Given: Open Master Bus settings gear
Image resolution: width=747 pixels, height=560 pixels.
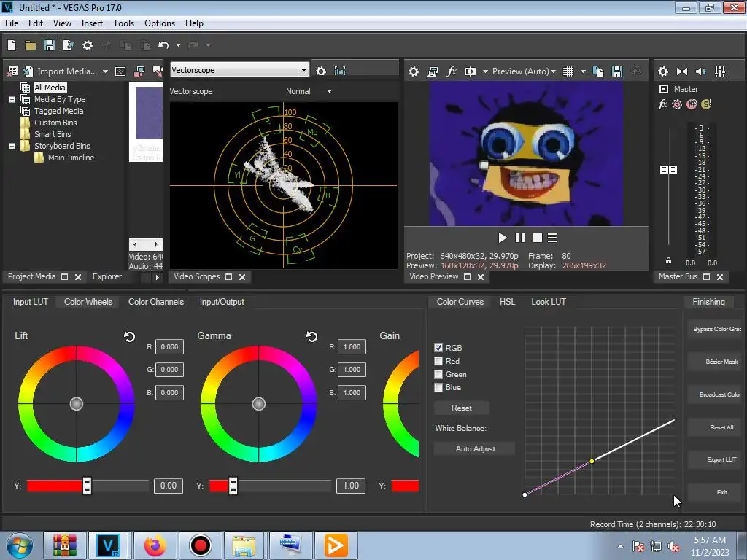Looking at the screenshot, I should [662, 71].
